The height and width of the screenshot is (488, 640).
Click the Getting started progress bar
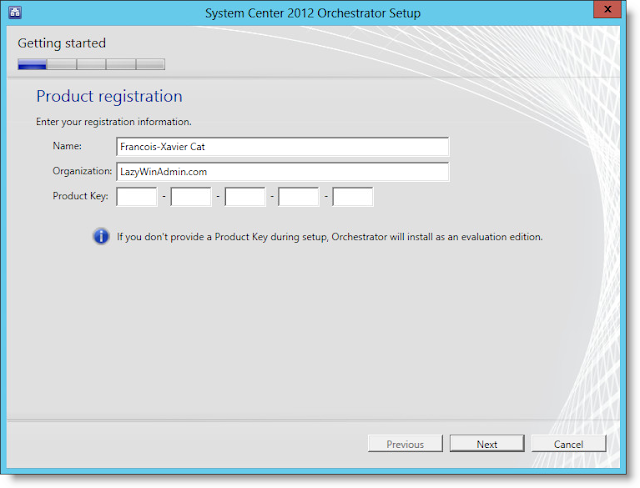(x=91, y=64)
